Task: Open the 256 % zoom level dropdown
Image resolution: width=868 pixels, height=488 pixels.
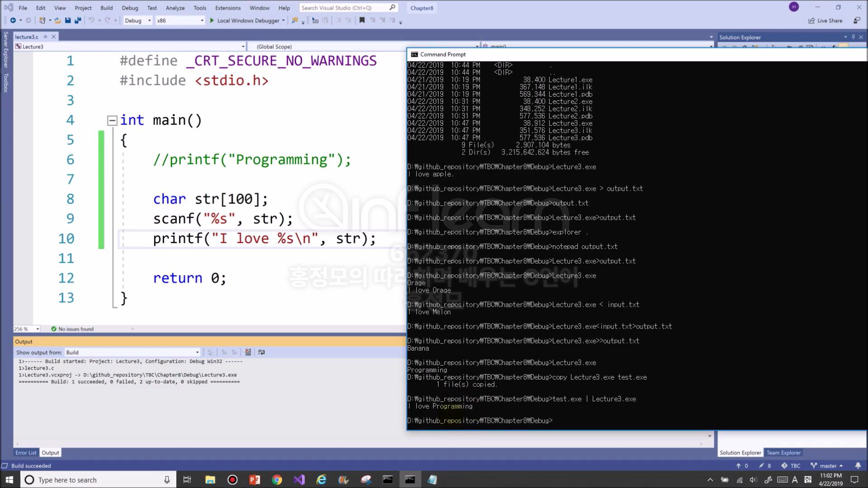Action: [x=27, y=329]
